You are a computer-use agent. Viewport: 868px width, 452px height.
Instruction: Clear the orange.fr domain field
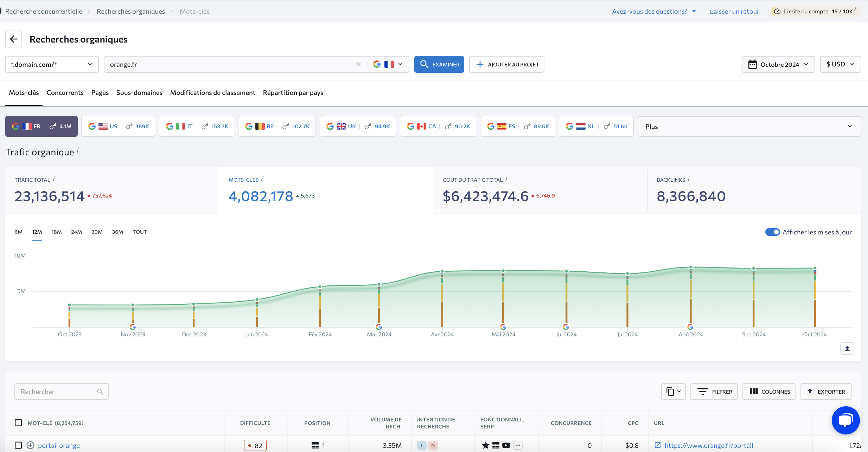point(358,64)
